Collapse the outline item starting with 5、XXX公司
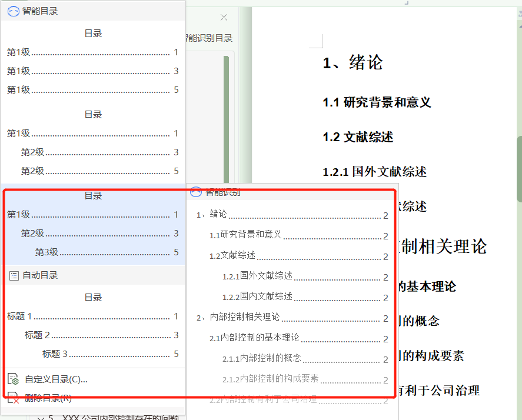The image size is (522, 420). pos(41,418)
